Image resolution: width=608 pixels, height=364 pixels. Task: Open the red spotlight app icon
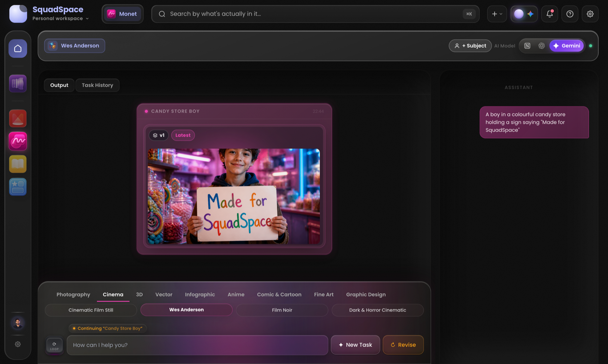click(18, 119)
